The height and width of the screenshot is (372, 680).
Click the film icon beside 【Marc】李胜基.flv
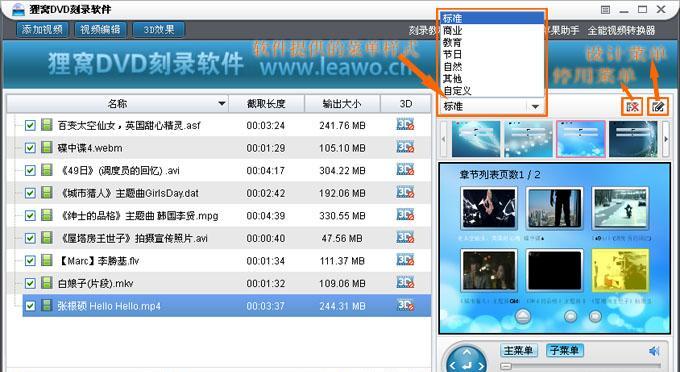click(46, 260)
